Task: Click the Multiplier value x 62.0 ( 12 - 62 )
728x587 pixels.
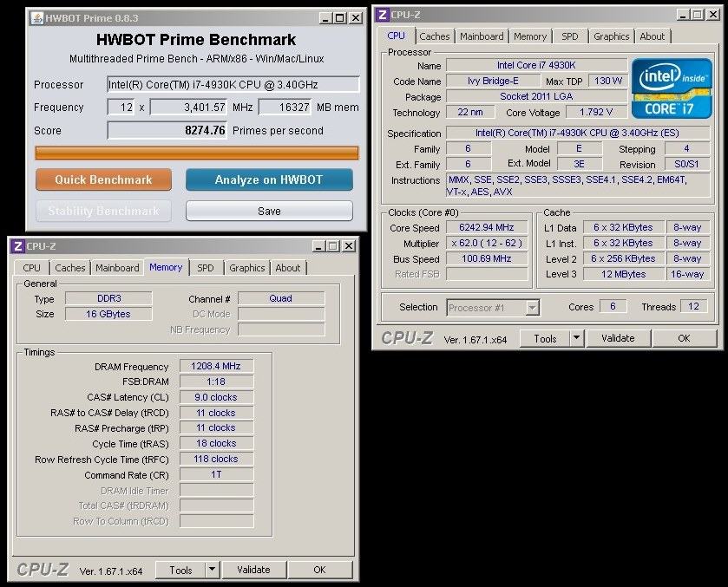Action: pyautogui.click(x=487, y=243)
